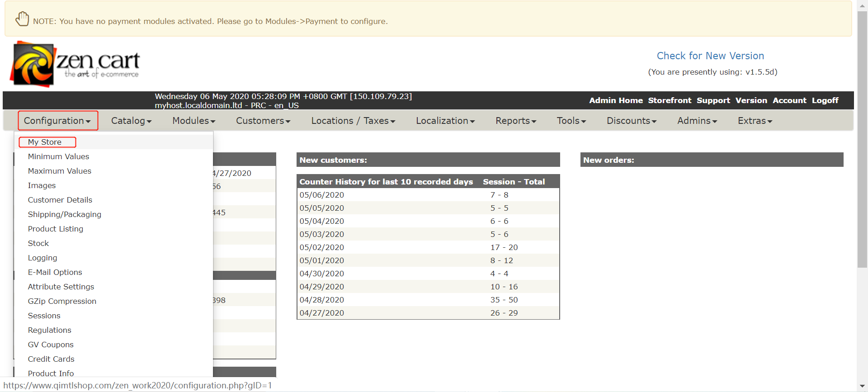Click the 10 - 16 session total
Viewport: 868px width, 392px height.
504,287
